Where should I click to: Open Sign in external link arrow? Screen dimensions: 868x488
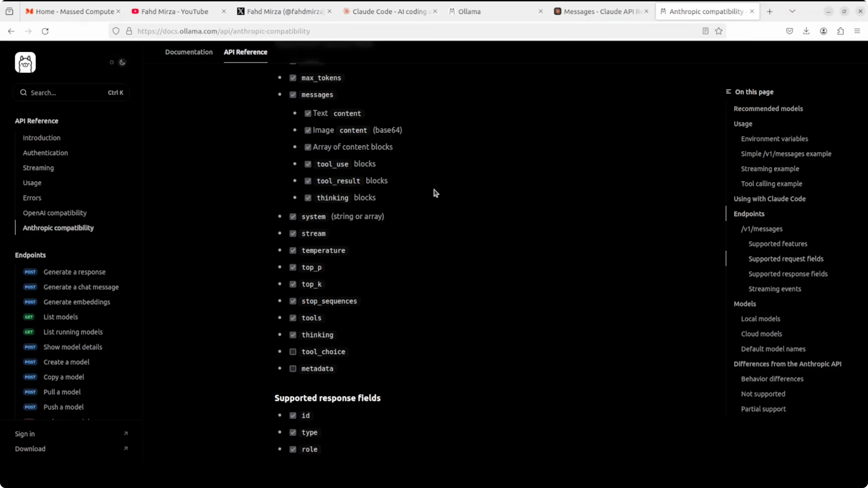[x=126, y=434]
